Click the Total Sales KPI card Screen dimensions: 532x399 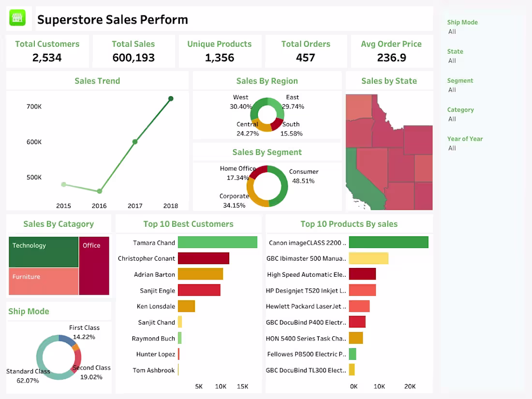tap(133, 51)
